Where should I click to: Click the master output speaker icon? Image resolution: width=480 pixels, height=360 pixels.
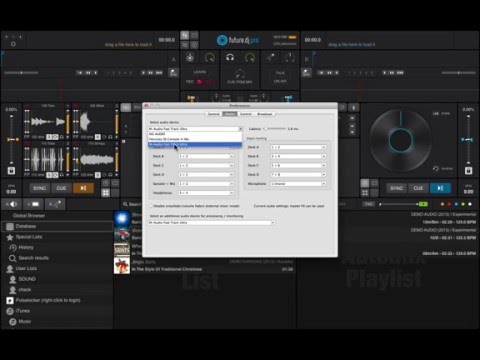click(190, 58)
